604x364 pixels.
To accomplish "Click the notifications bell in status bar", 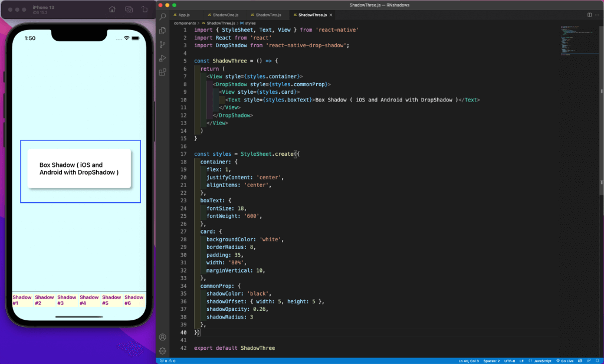I will pos(596,360).
